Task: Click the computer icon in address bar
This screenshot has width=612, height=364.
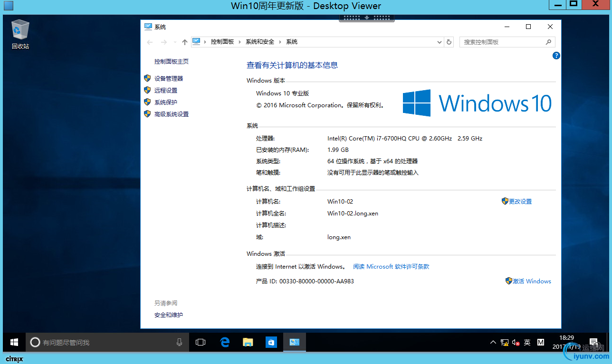Action: pos(197,42)
